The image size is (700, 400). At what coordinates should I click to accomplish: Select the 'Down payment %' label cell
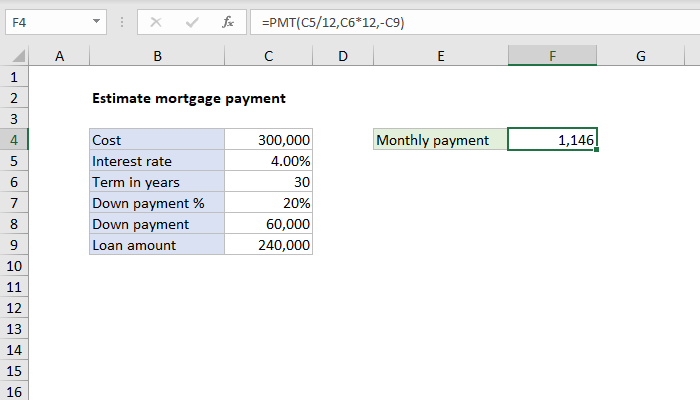point(157,203)
